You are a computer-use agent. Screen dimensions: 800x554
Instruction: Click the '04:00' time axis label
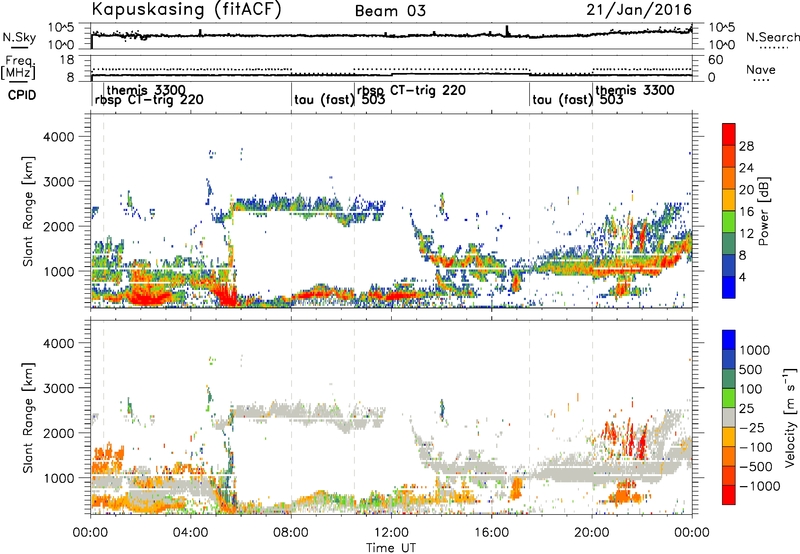coord(190,533)
